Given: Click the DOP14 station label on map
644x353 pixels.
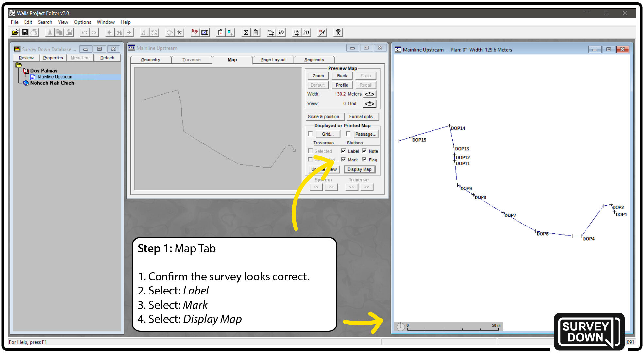Looking at the screenshot, I should pos(458,128).
